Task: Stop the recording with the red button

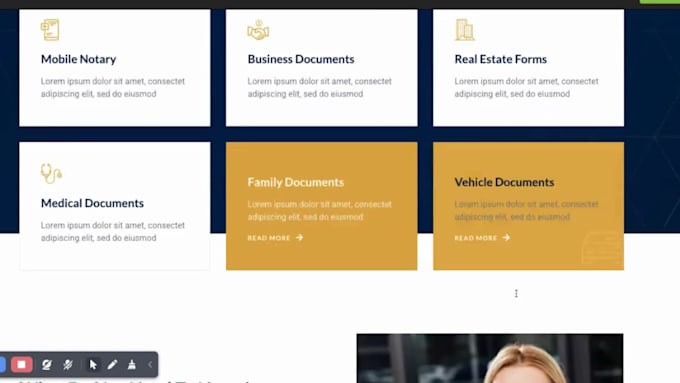Action: point(21,364)
